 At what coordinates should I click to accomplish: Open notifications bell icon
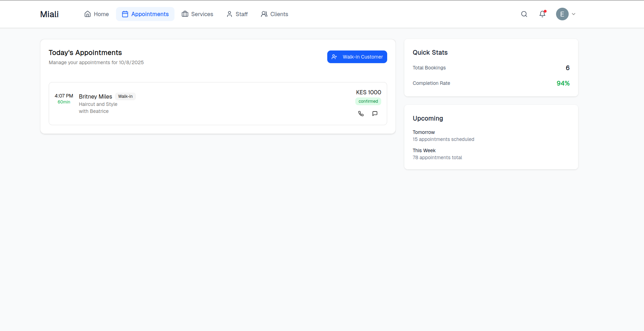(542, 14)
